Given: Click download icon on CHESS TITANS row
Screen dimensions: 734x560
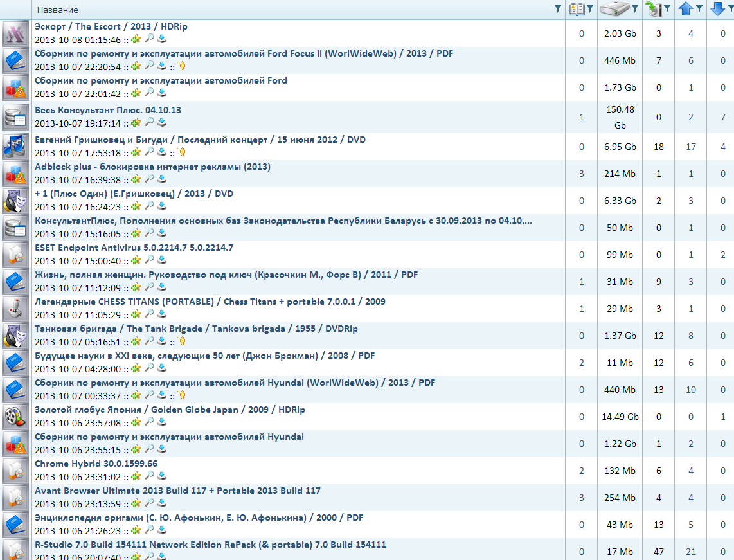Looking at the screenshot, I should point(162,314).
